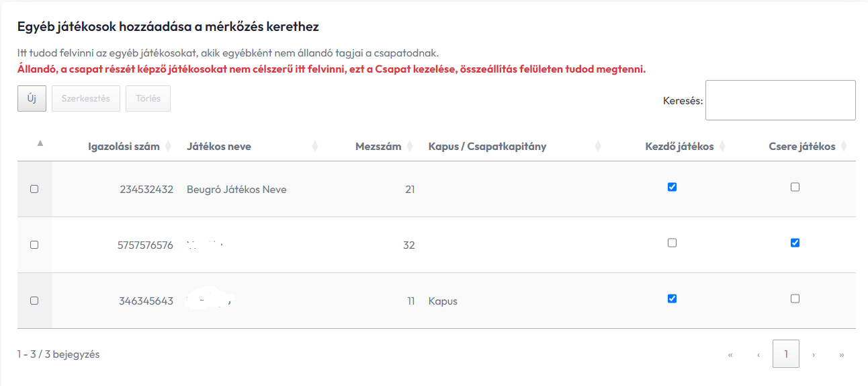Viewport: 868px width, 386px height.
Task: Select row checkbox for Beugró Játékos Neve
Action: (34, 189)
